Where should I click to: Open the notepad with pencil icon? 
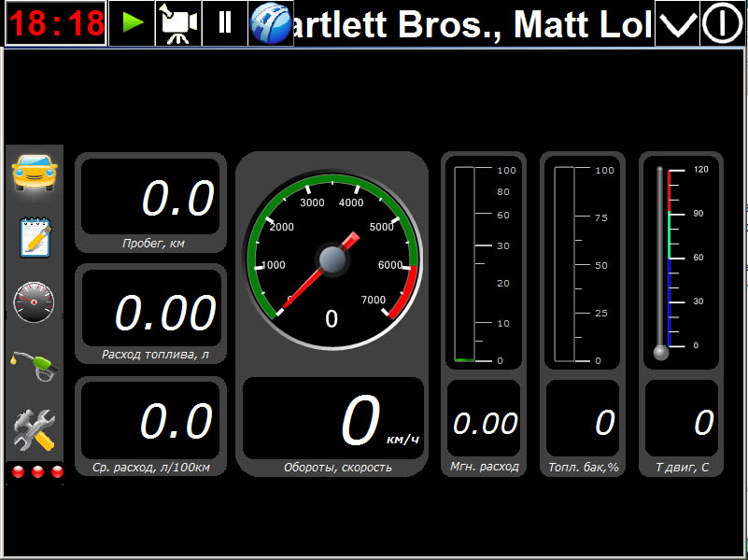[35, 237]
